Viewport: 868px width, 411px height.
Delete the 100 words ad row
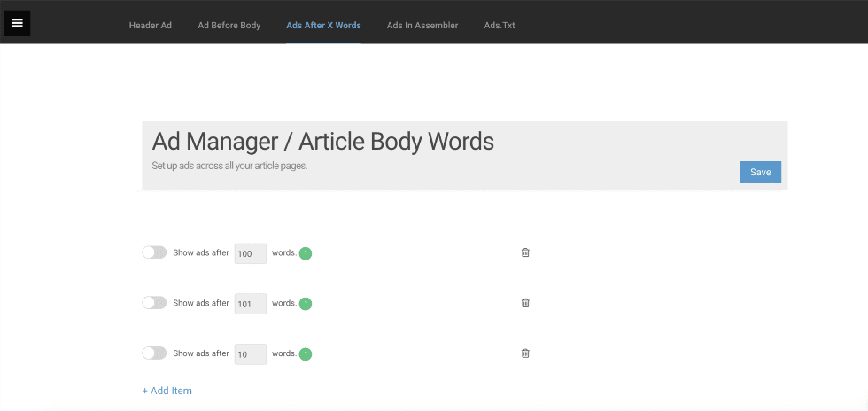tap(525, 252)
